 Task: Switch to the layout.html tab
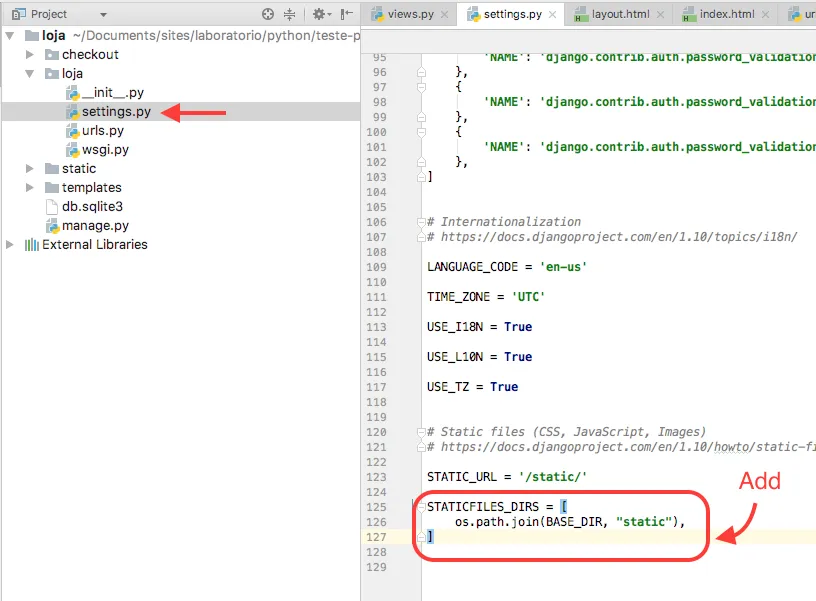(x=620, y=15)
